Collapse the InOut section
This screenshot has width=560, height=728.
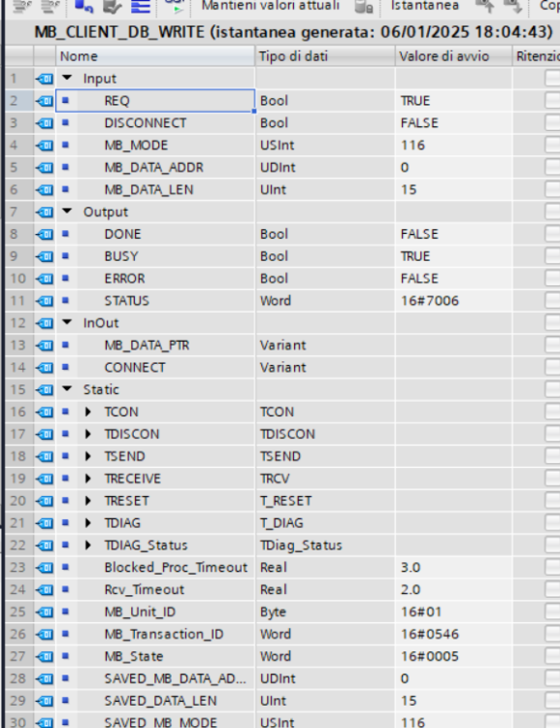click(x=67, y=322)
